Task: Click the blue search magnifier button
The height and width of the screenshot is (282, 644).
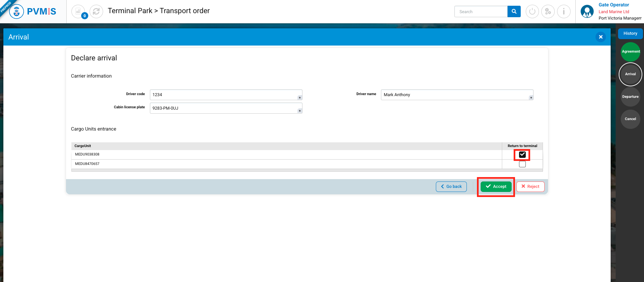Action: [514, 11]
